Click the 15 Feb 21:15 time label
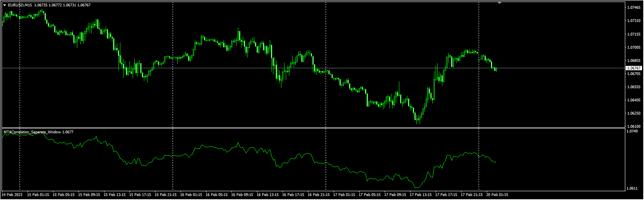 pos(166,195)
